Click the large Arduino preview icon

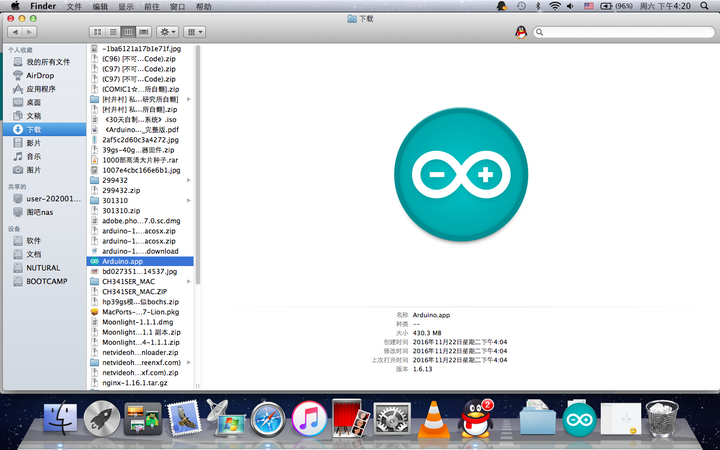[461, 174]
